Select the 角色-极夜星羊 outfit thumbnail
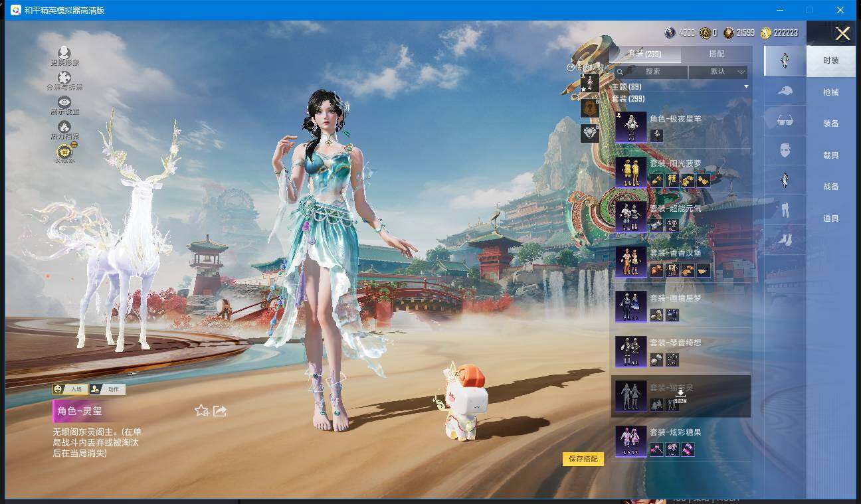The height and width of the screenshot is (504, 861). point(630,127)
